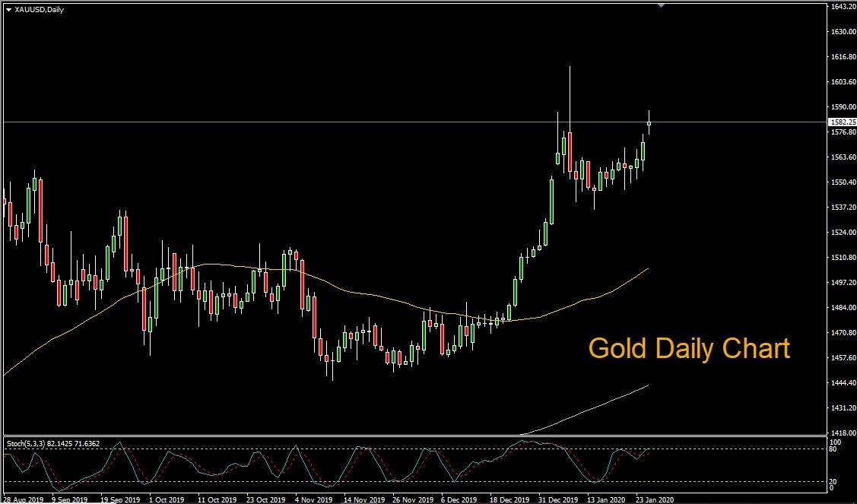Expand the XAUUSD,Daily chart dropdown arrow
857x504 pixels.
tap(8, 10)
